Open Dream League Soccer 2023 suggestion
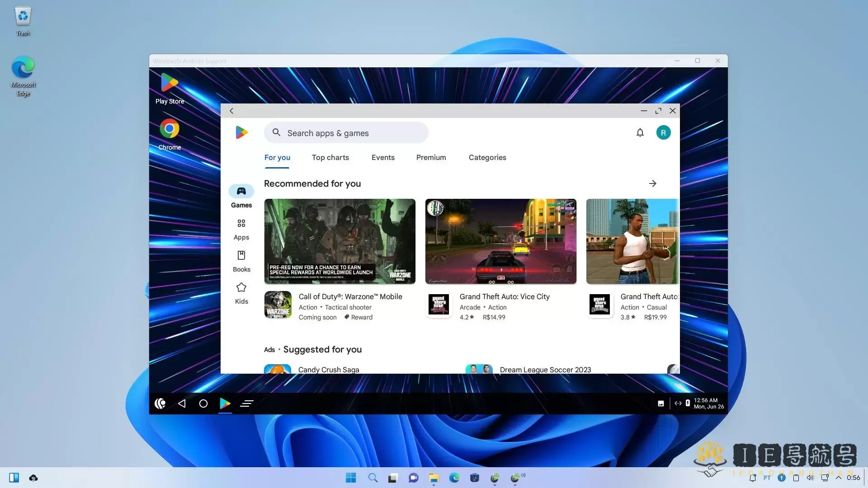This screenshot has height=488, width=868. [x=545, y=370]
